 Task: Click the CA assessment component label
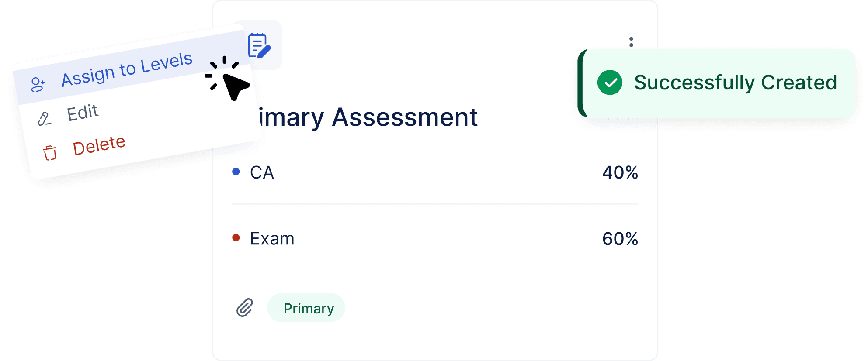point(262,173)
